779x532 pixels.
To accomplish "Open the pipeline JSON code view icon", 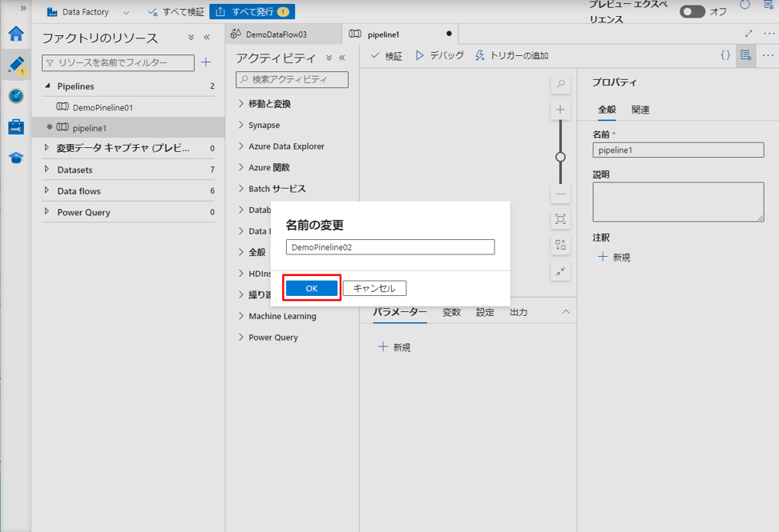I will pos(725,55).
